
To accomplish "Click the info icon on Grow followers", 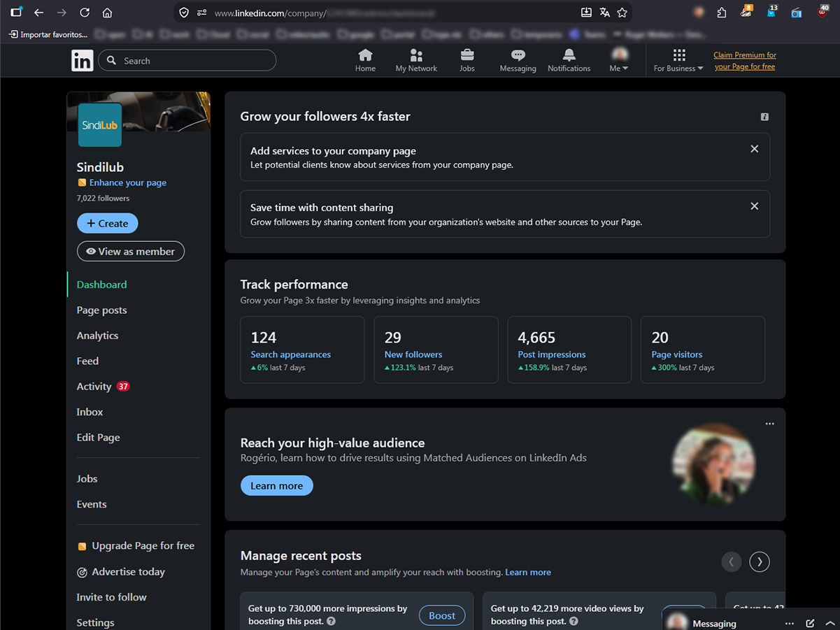I will pyautogui.click(x=764, y=117).
